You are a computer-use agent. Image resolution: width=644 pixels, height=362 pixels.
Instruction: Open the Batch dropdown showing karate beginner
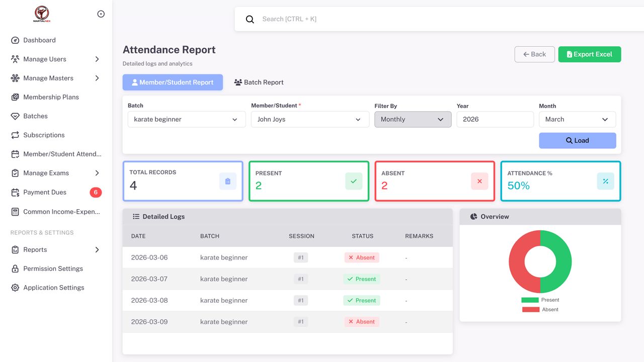pyautogui.click(x=186, y=119)
